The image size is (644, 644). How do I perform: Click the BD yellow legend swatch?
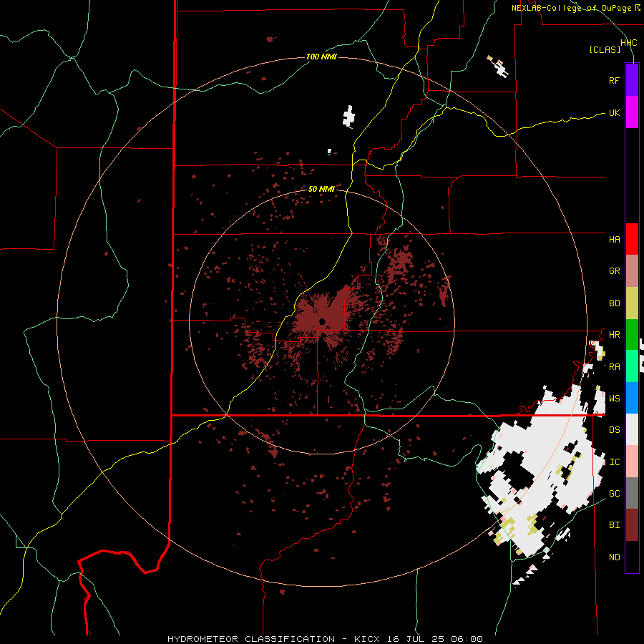tap(632, 303)
